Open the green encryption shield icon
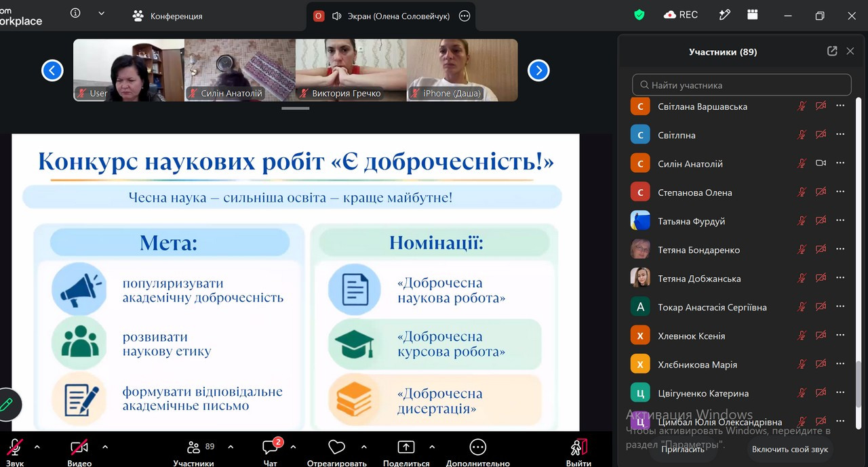868x467 pixels. (639, 15)
